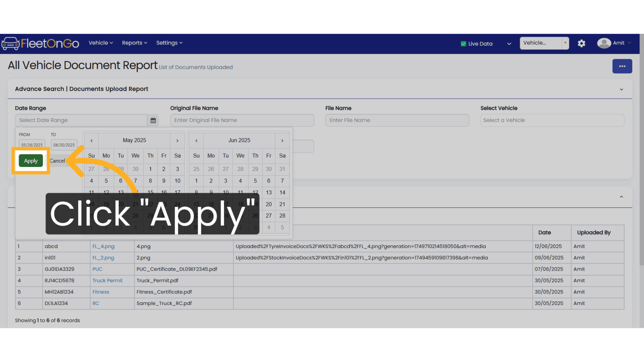This screenshot has height=362, width=644.
Task: Click the three-dots more options button
Action: (x=622, y=66)
